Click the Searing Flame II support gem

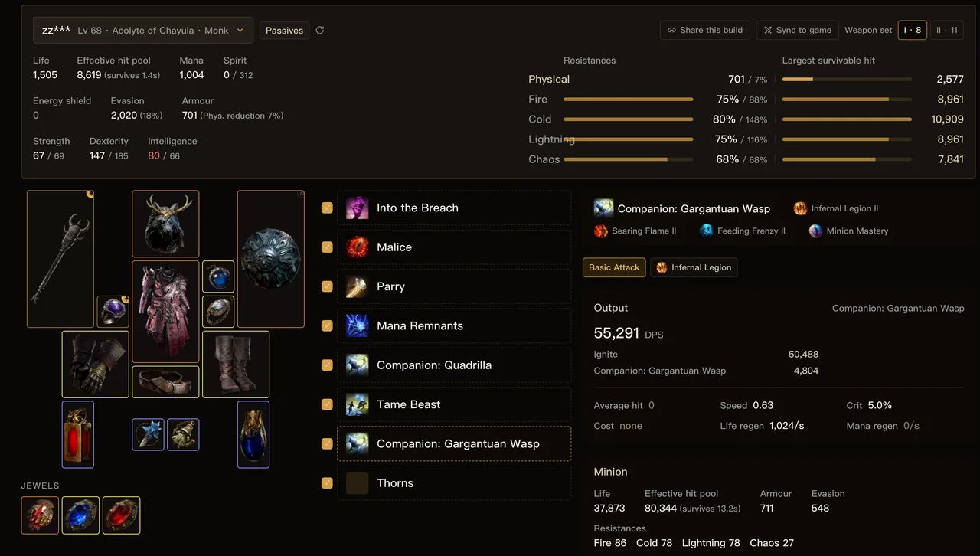coord(635,231)
